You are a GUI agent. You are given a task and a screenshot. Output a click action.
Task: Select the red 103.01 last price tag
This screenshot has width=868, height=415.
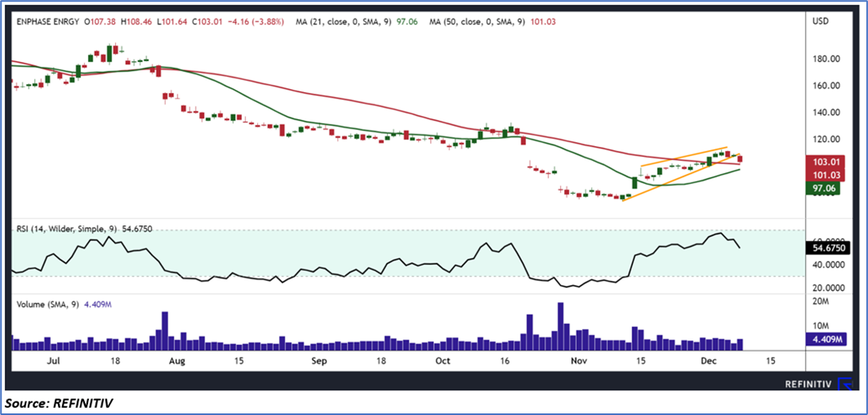click(x=827, y=162)
